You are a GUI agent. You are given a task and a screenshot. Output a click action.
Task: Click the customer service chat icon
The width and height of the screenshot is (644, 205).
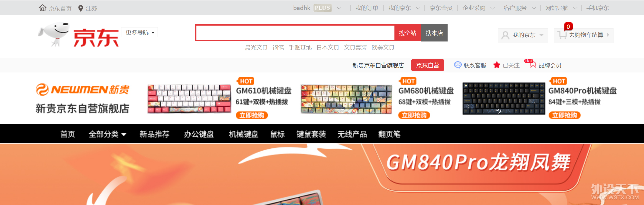(x=458, y=65)
